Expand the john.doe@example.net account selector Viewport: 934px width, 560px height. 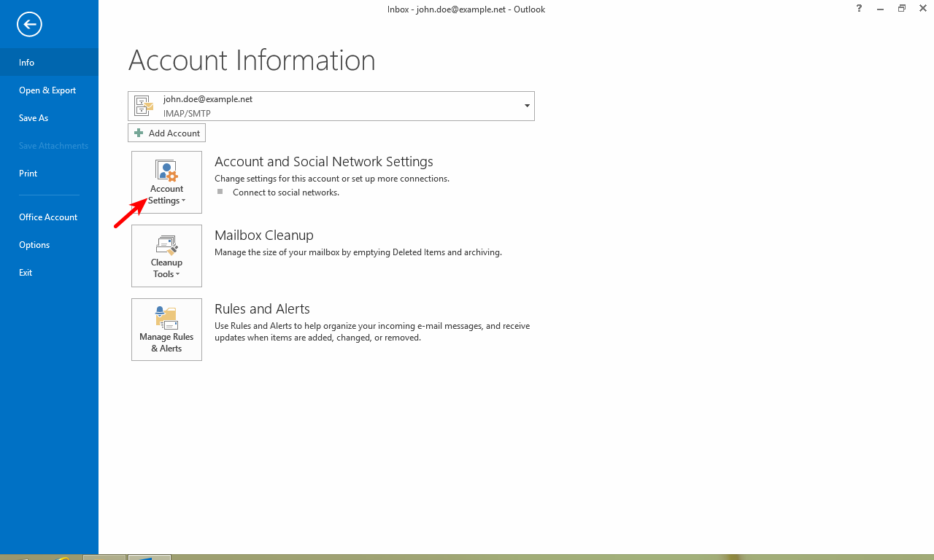coord(331,106)
